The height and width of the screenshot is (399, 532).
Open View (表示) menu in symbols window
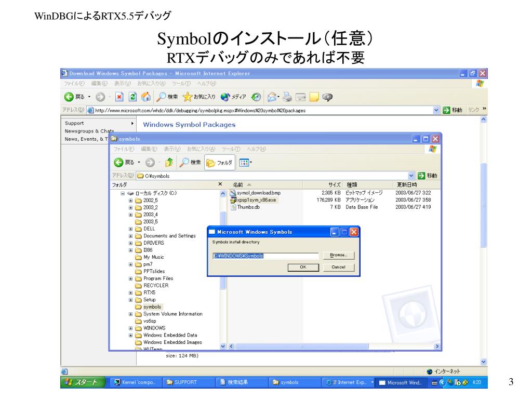point(172,149)
